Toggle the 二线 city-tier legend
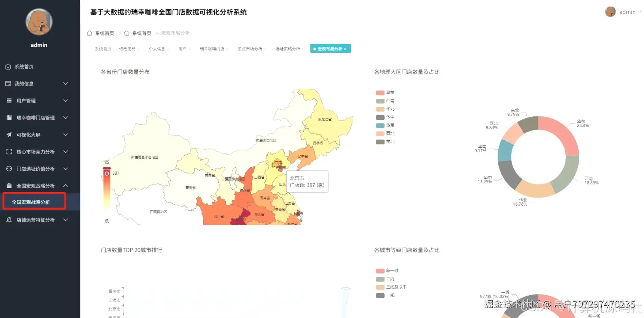This screenshot has height=318, width=644. click(x=385, y=279)
